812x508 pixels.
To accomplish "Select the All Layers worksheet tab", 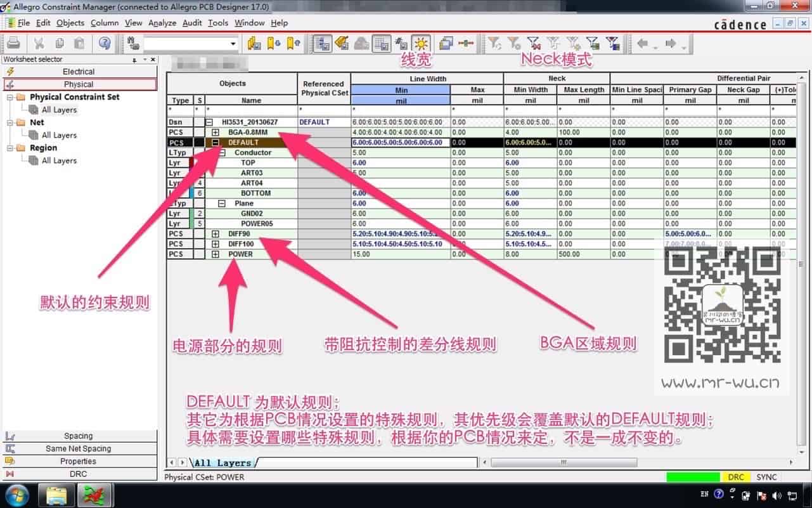I will point(222,463).
